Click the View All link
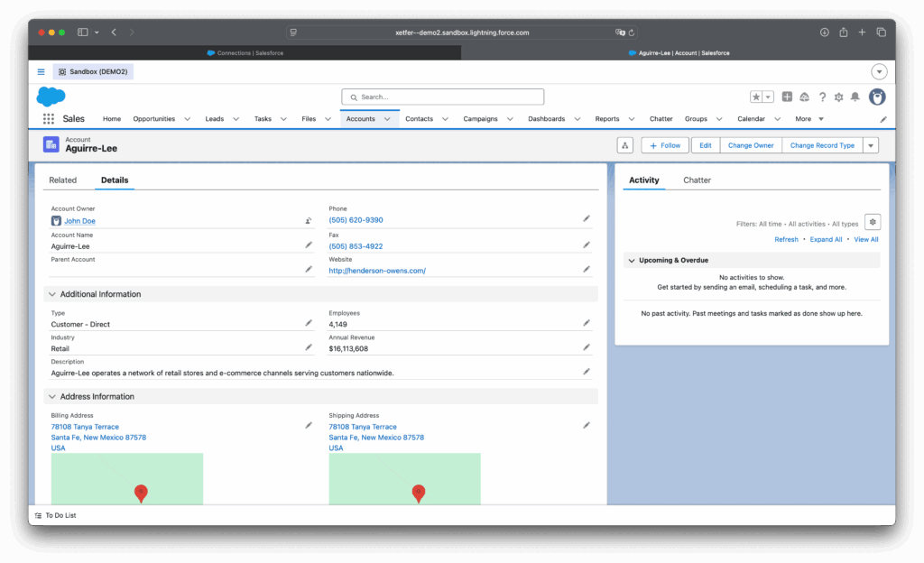 click(865, 240)
